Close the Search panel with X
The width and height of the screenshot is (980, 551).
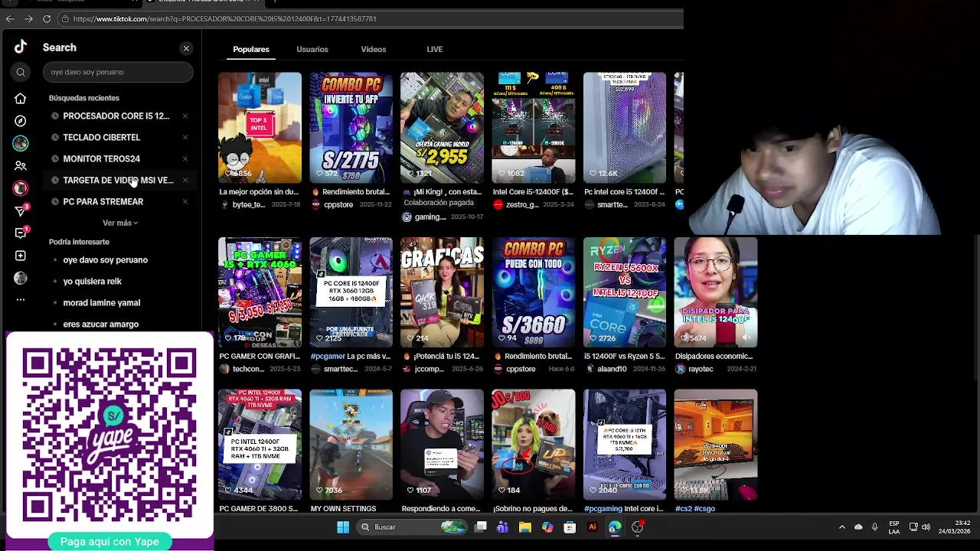point(186,48)
